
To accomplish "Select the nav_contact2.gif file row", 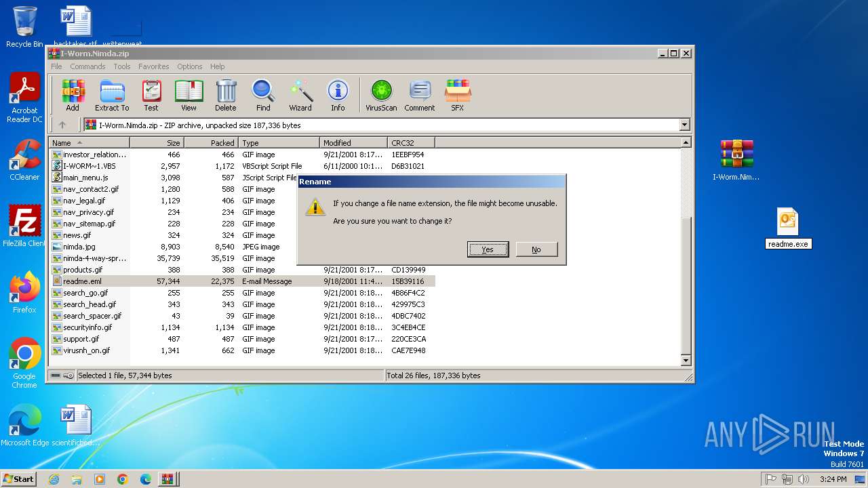I will (x=242, y=189).
